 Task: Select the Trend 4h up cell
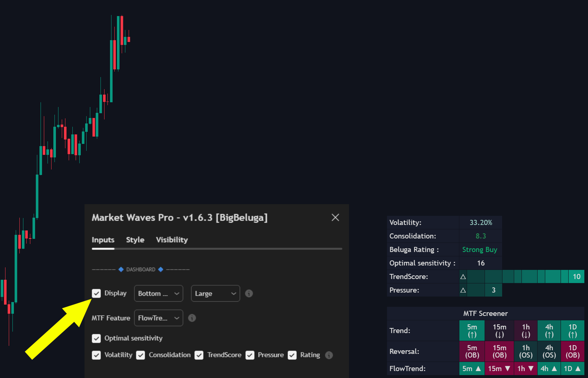(x=549, y=331)
